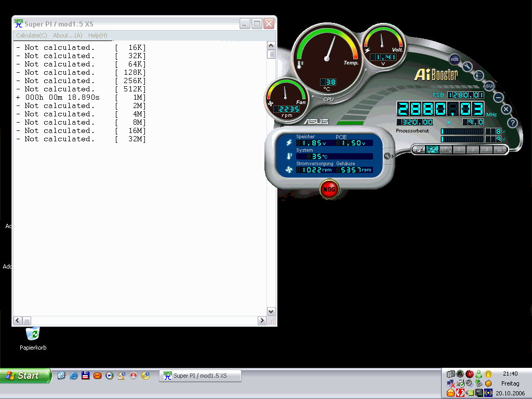Open the About...(A) menu
The width and height of the screenshot is (532, 399).
68,35
